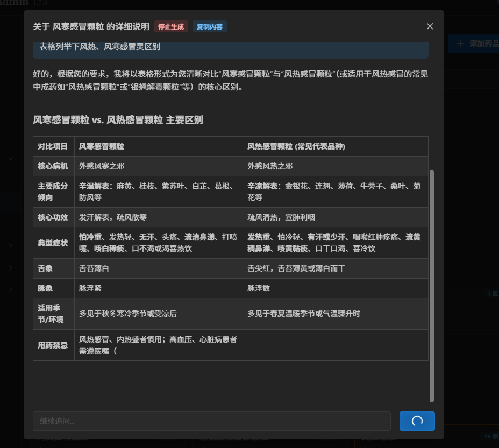The width and height of the screenshot is (499, 448).
Task: Click the dialog's vertical scrollbar thumb
Action: click(431, 285)
